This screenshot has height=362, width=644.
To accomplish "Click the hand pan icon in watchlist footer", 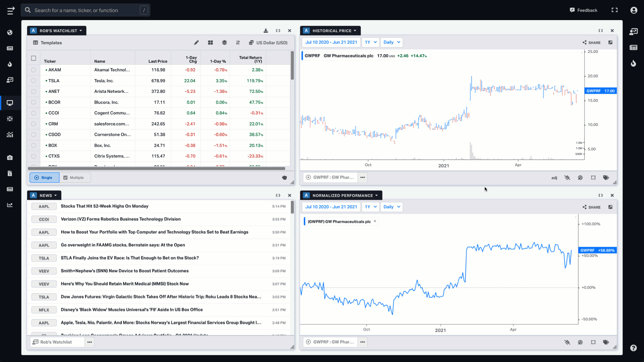I will tap(284, 178).
